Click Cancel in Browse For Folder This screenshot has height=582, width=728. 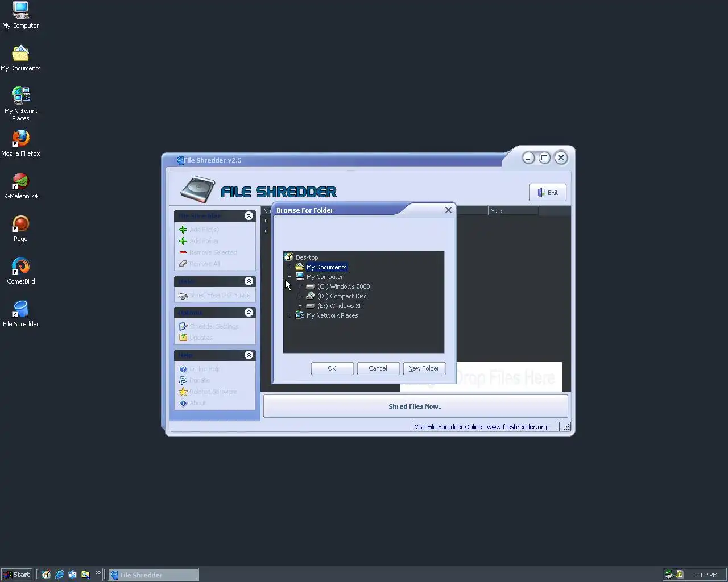378,368
